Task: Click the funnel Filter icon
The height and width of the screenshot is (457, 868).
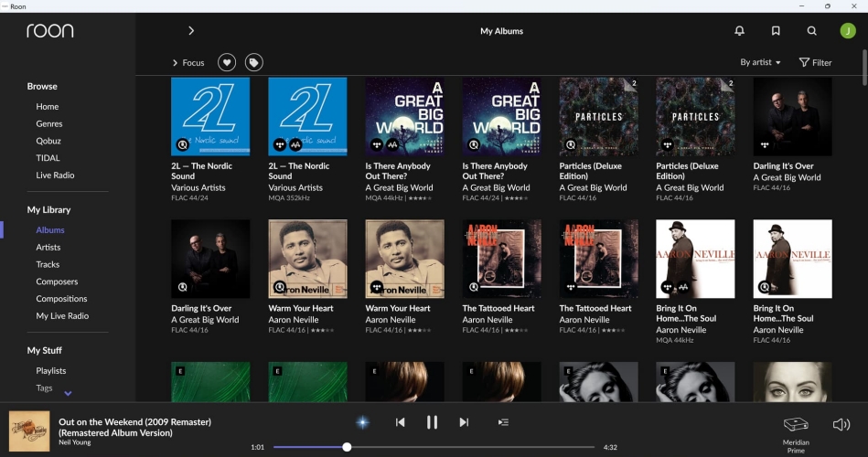Action: point(804,62)
